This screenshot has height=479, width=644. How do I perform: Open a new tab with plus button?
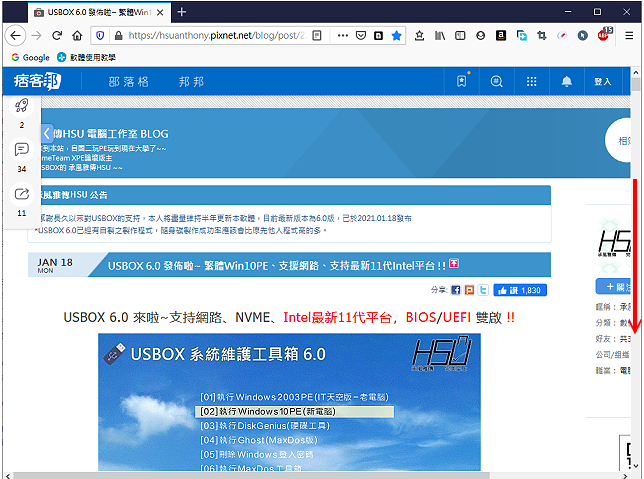(x=182, y=12)
